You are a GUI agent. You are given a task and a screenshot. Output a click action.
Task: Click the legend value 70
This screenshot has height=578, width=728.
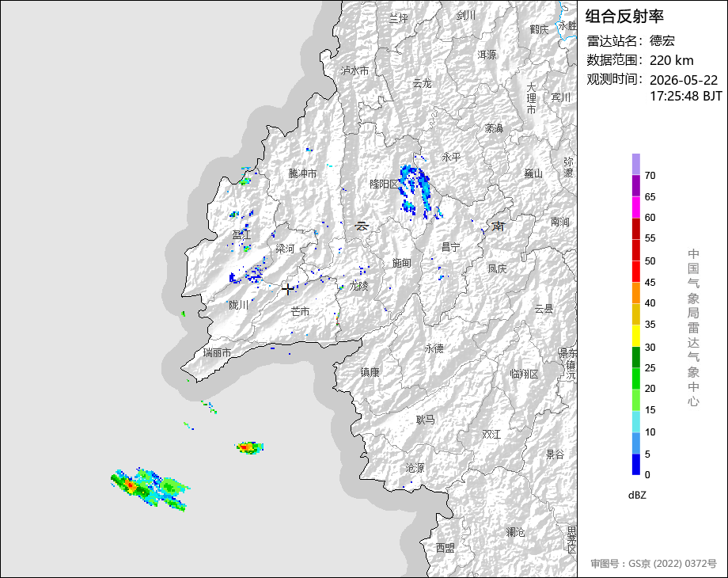coord(650,176)
